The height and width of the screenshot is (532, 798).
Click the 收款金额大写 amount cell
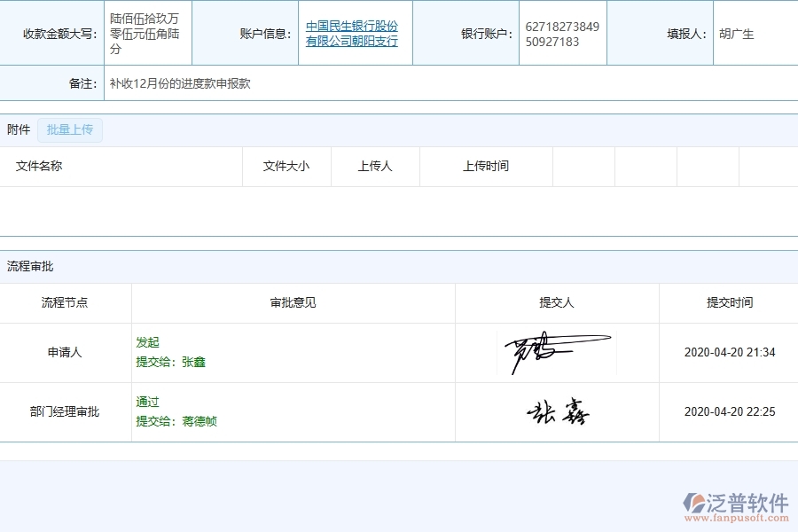[148, 35]
